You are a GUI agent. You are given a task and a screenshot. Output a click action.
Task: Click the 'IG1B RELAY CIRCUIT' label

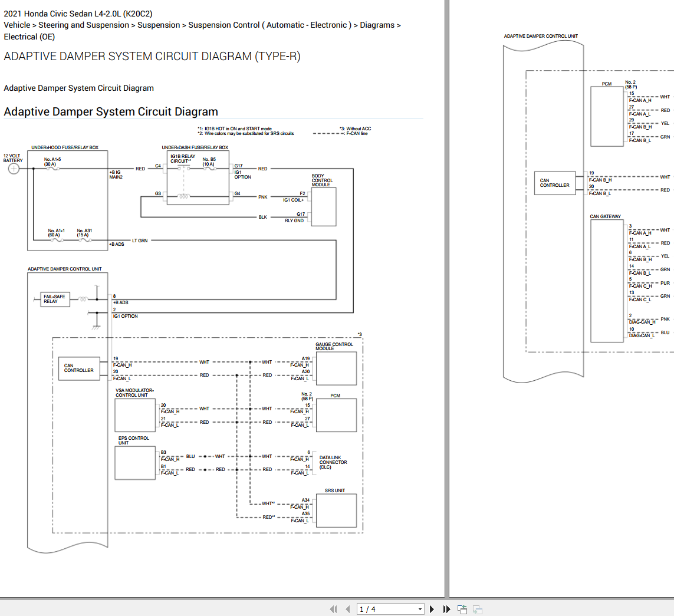click(183, 159)
